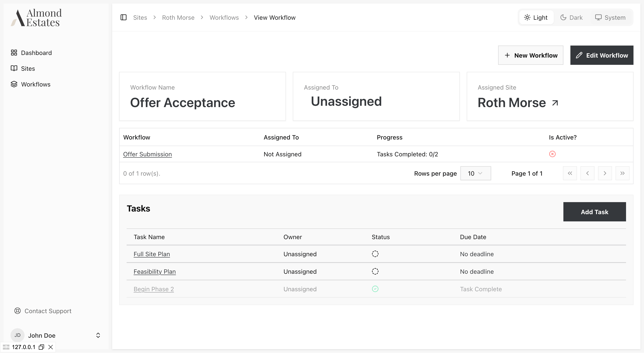The image size is (644, 353).
Task: Click the Almond Estates logo
Action: (x=37, y=18)
